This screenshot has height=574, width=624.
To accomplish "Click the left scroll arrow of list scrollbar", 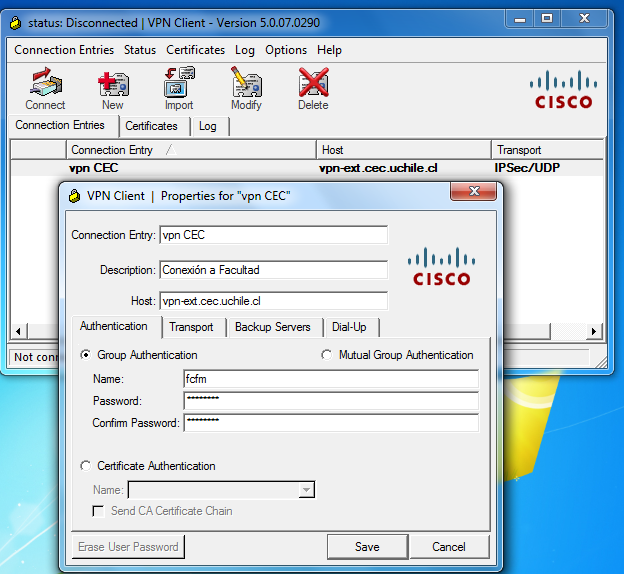I will [18, 331].
